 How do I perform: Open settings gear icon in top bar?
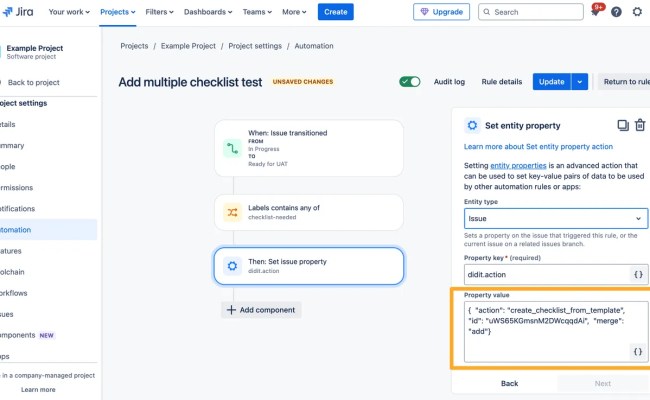coord(637,12)
